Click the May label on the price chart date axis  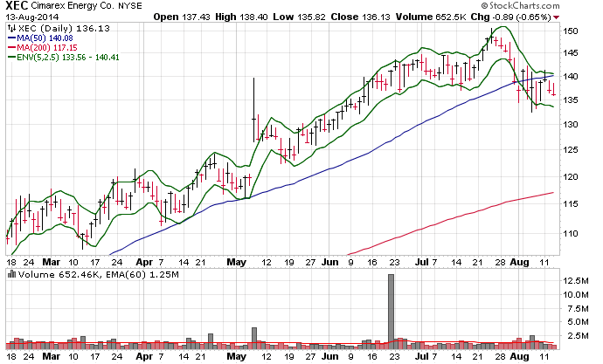236,262
